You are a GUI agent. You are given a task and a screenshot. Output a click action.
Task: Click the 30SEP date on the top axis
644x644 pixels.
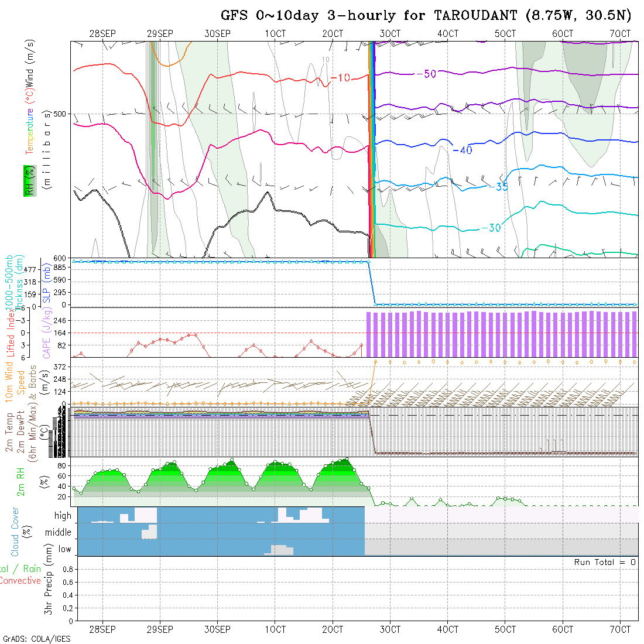[x=217, y=34]
